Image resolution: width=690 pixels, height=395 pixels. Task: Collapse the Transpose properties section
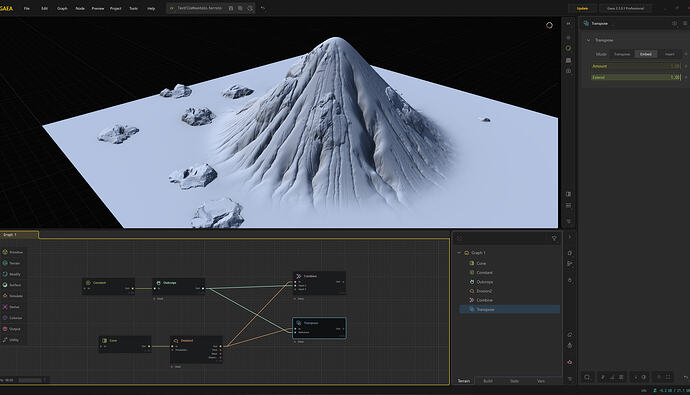588,40
